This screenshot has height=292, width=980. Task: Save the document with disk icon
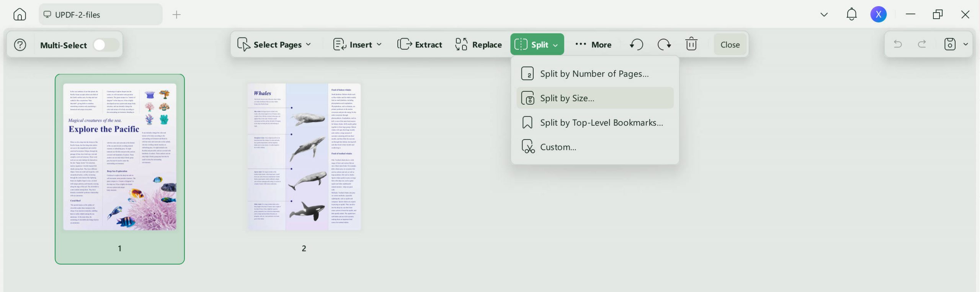click(x=950, y=44)
